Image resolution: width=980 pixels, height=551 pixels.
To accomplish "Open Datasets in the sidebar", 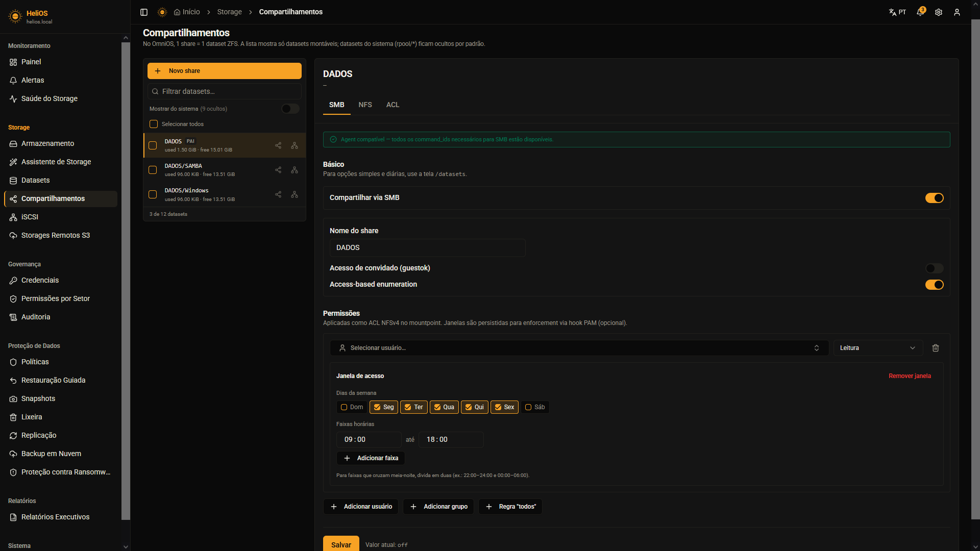I will tap(60, 180).
